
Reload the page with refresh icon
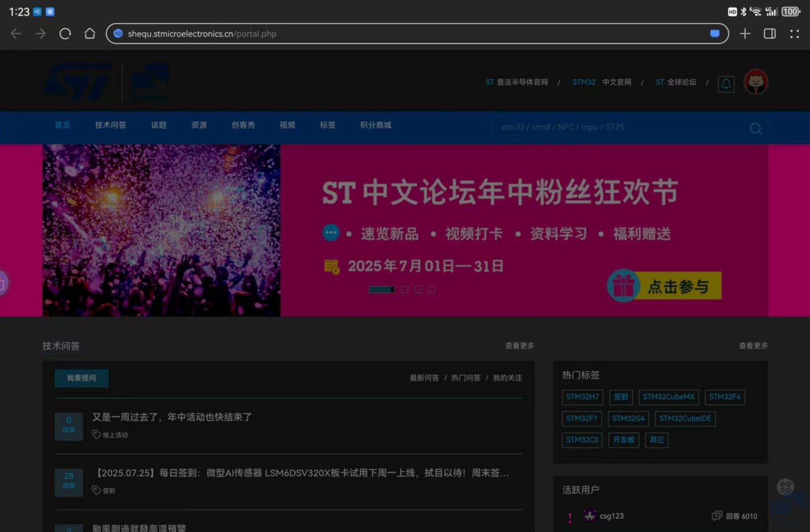(65, 34)
